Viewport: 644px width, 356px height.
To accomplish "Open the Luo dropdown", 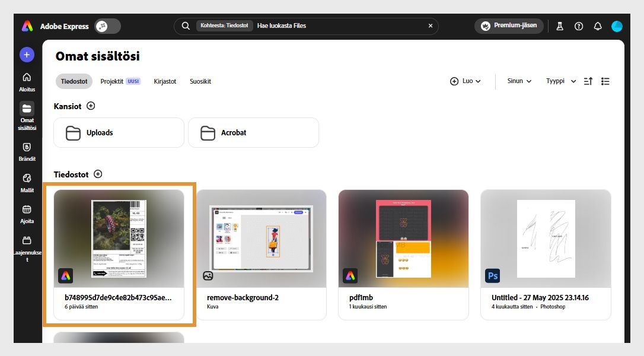I will pyautogui.click(x=465, y=81).
